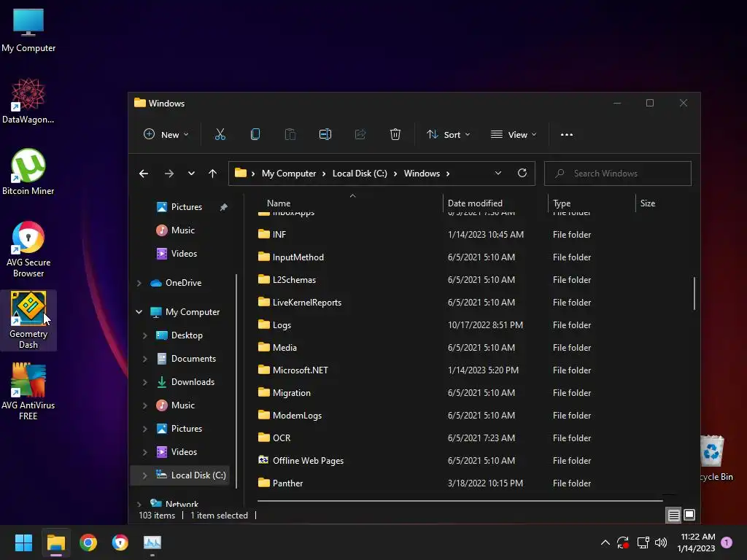Viewport: 747px width, 560px height.
Task: Expand the Desktop tree node
Action: tap(145, 335)
